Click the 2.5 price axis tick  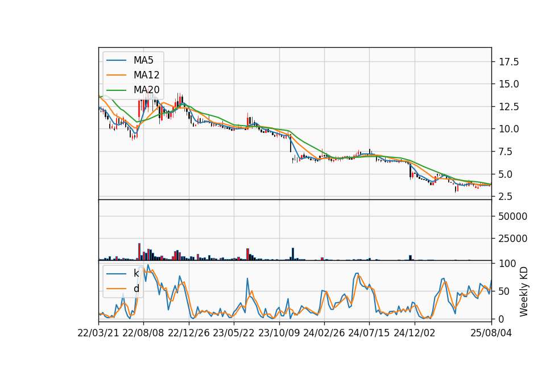(x=506, y=197)
